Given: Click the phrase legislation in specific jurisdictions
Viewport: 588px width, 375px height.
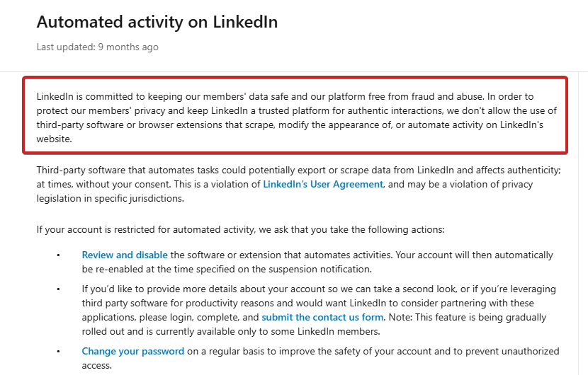Looking at the screenshot, I should [110, 199].
